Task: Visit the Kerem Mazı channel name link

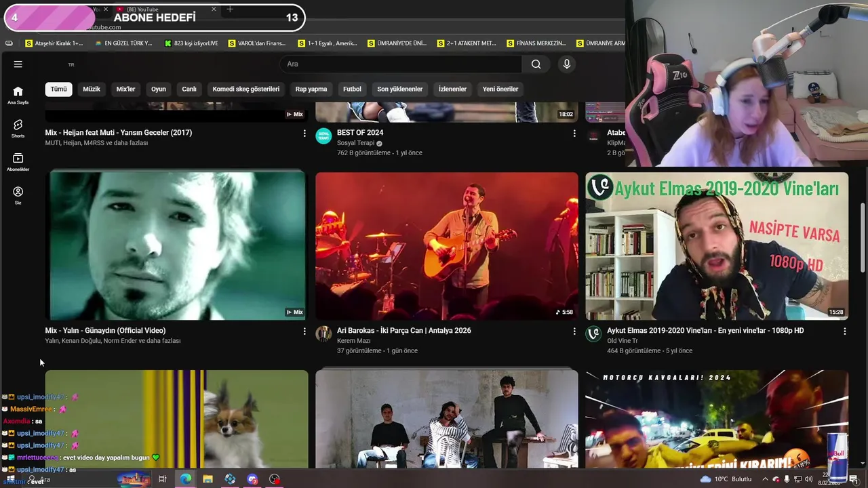Action: tap(354, 341)
